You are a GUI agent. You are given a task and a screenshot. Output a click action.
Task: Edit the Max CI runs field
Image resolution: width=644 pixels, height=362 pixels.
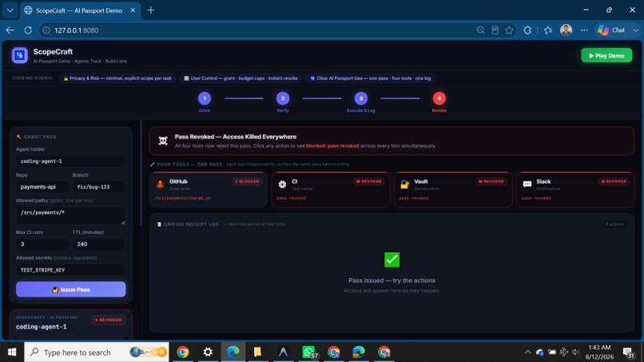[x=42, y=244]
